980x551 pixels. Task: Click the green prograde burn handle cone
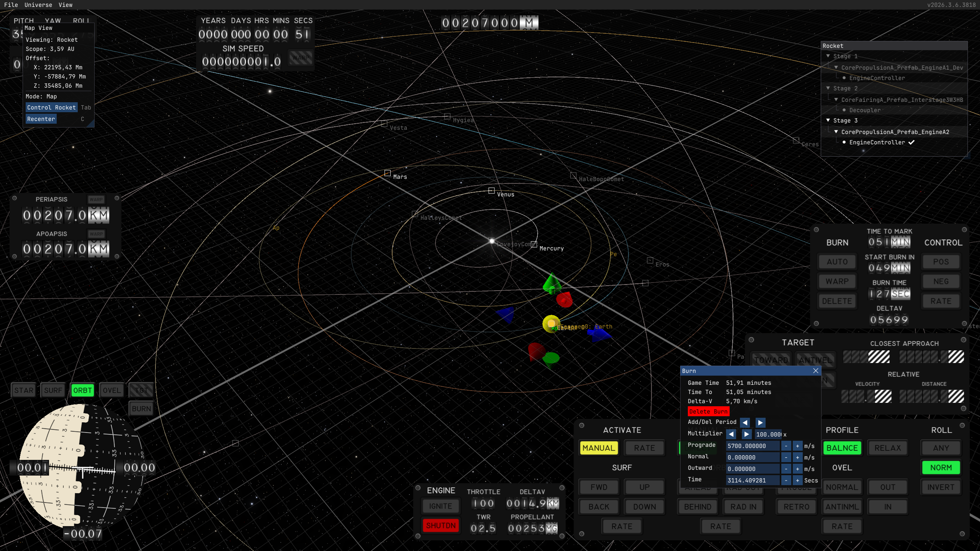551,283
